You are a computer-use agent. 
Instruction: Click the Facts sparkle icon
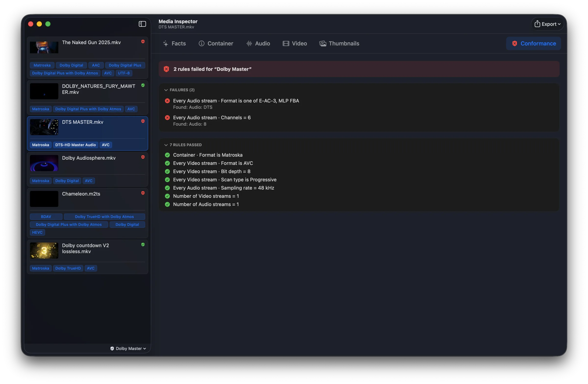pyautogui.click(x=166, y=44)
